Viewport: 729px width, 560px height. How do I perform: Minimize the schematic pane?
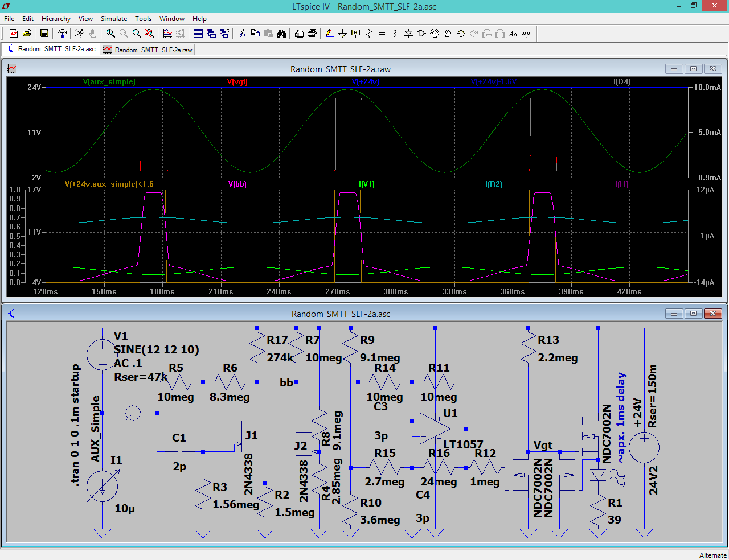coord(674,314)
